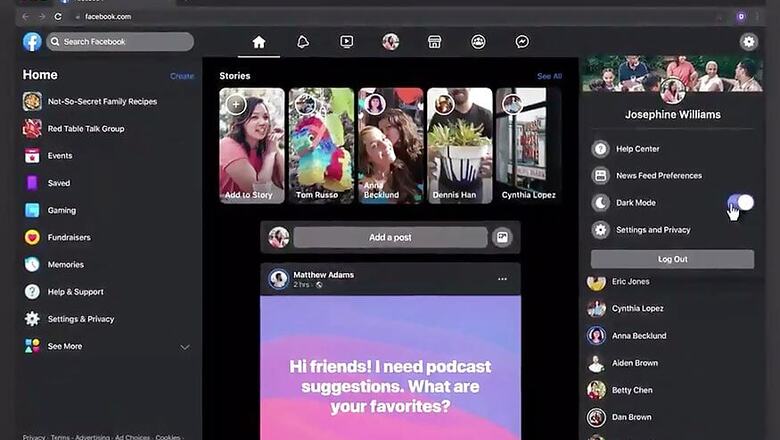Image resolution: width=780 pixels, height=440 pixels.
Task: Click the Dark Mode moon icon
Action: point(600,203)
